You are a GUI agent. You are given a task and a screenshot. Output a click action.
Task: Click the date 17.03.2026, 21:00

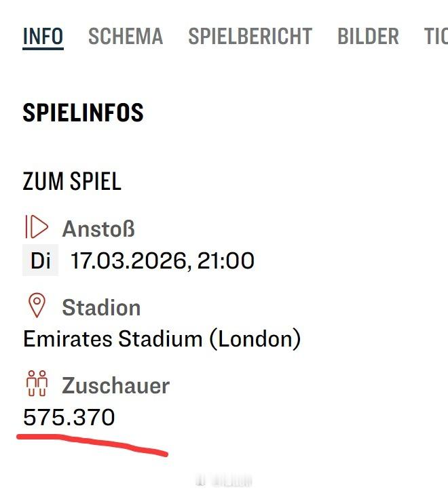coord(163,260)
